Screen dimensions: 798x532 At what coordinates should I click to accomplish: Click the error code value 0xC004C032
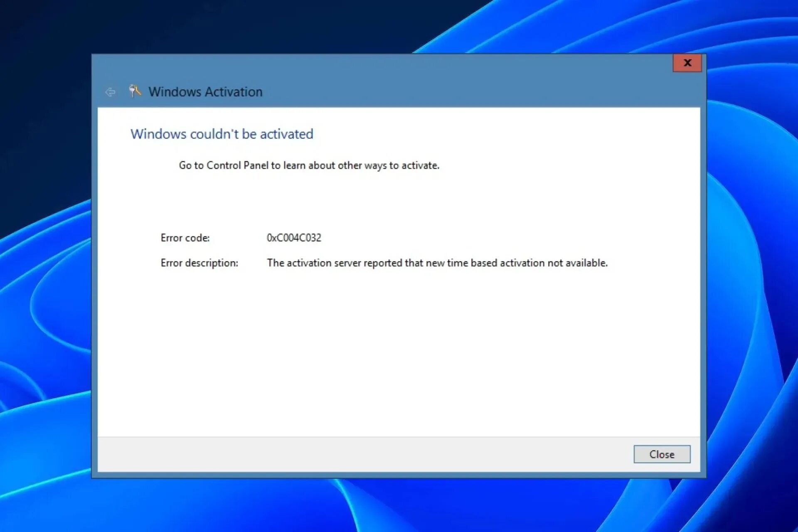coord(294,238)
